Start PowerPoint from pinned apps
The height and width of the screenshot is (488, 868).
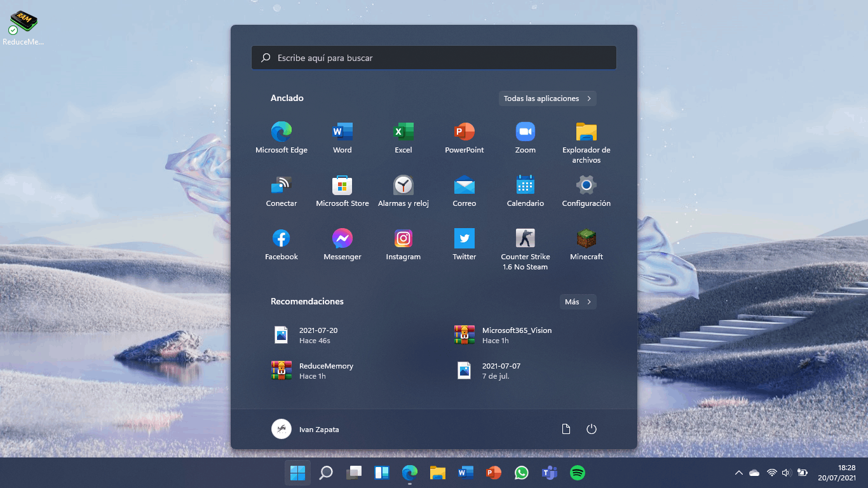click(465, 138)
